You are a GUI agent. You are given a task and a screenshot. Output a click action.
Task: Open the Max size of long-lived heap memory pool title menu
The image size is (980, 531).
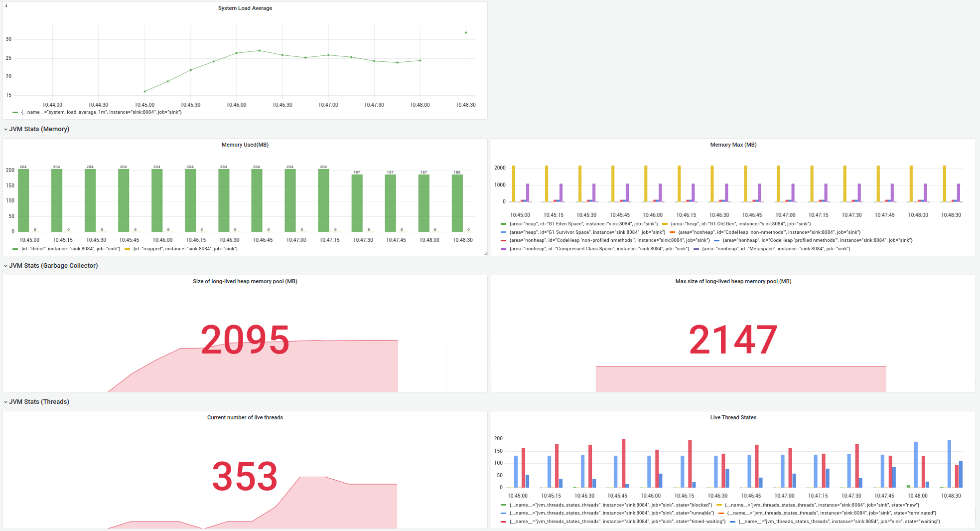[x=733, y=281]
